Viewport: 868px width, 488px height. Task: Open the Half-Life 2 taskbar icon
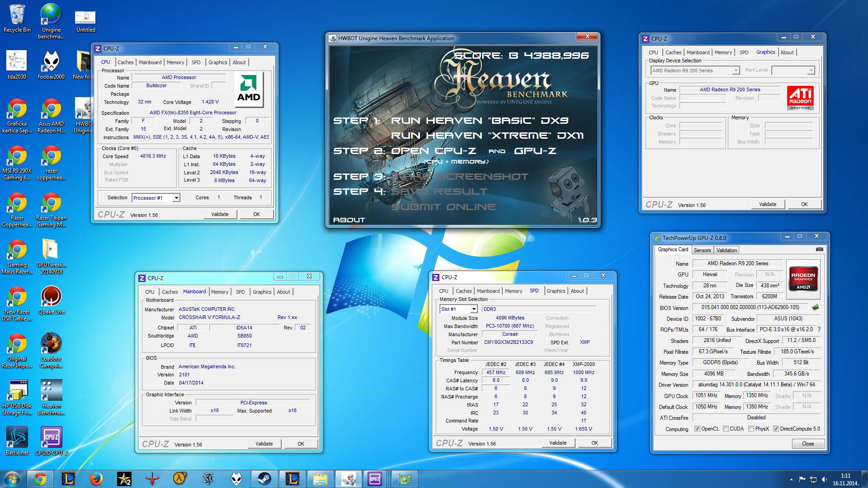pos(180,479)
